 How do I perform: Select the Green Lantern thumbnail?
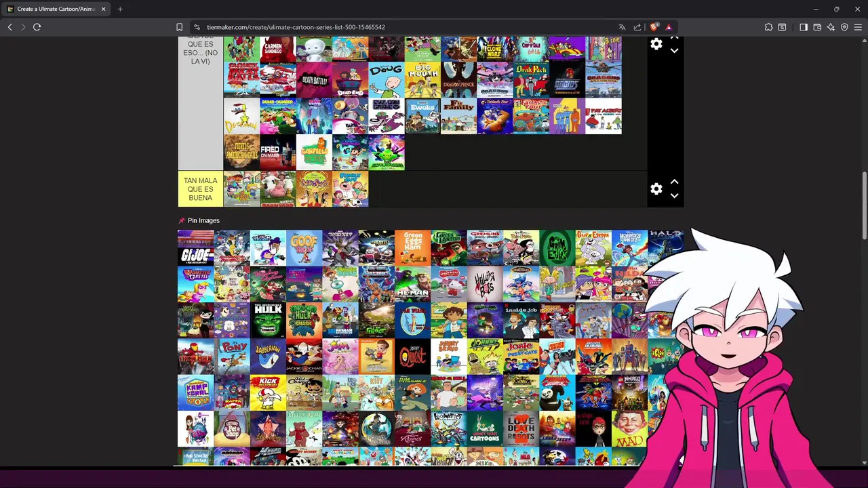point(449,247)
